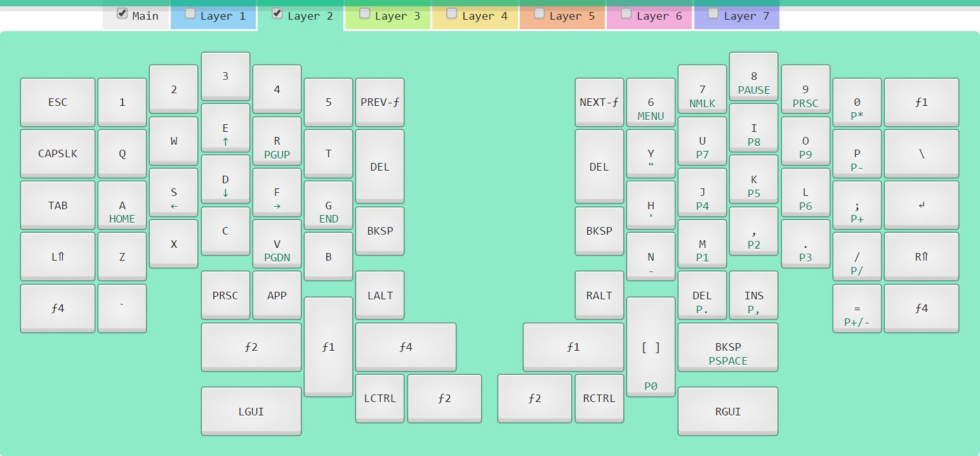Click the PREV-ƒ layer key
The image size is (980, 456).
click(380, 102)
